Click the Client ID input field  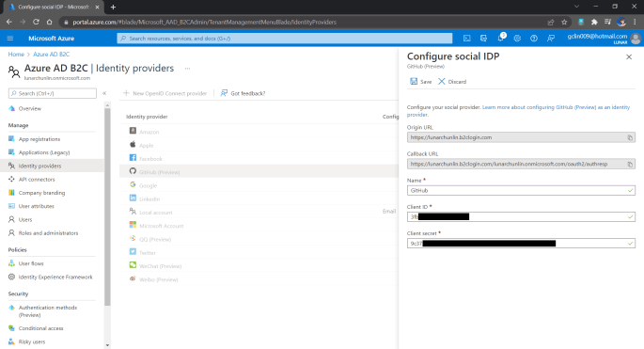[x=521, y=216]
